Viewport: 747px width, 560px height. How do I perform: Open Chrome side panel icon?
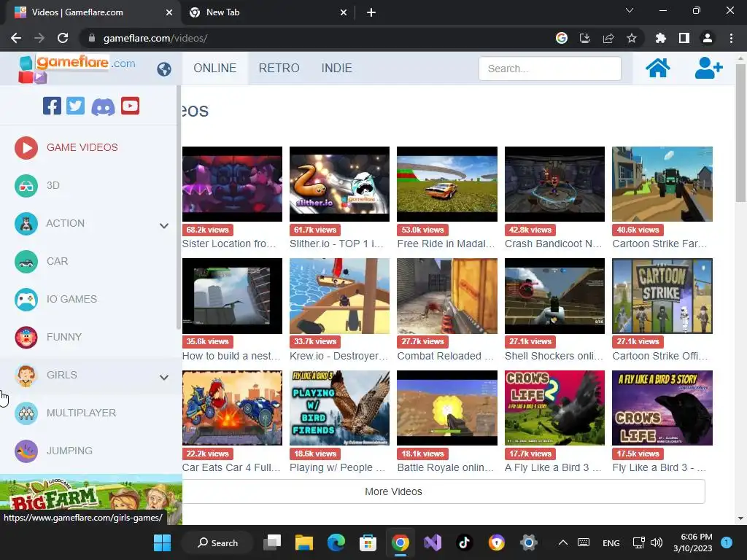[684, 38]
